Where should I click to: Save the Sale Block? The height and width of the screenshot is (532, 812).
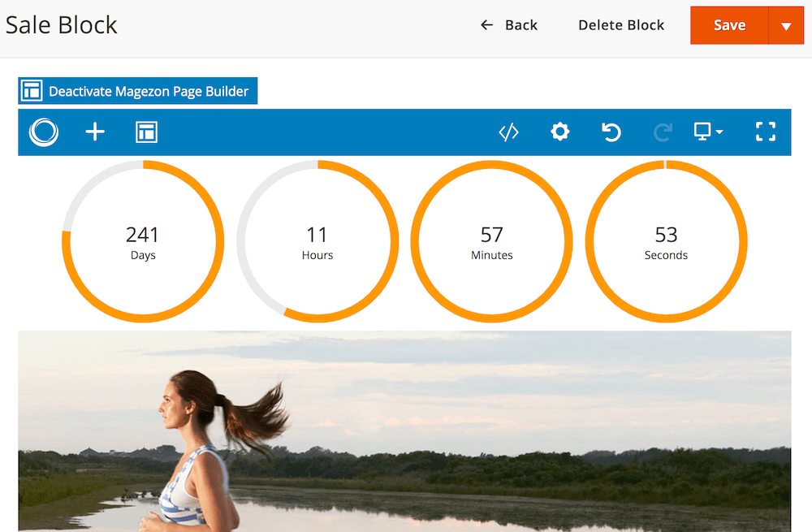[729, 25]
